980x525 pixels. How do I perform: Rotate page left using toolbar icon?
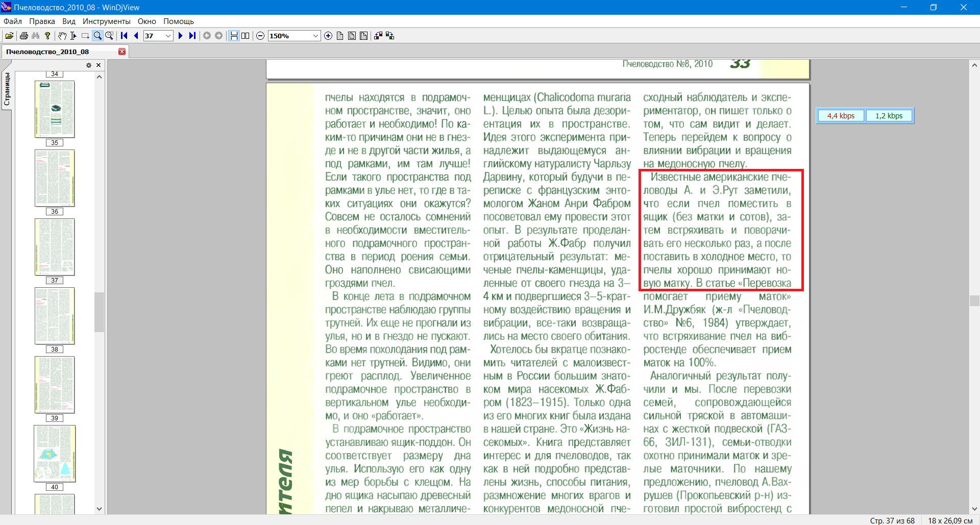tap(378, 36)
